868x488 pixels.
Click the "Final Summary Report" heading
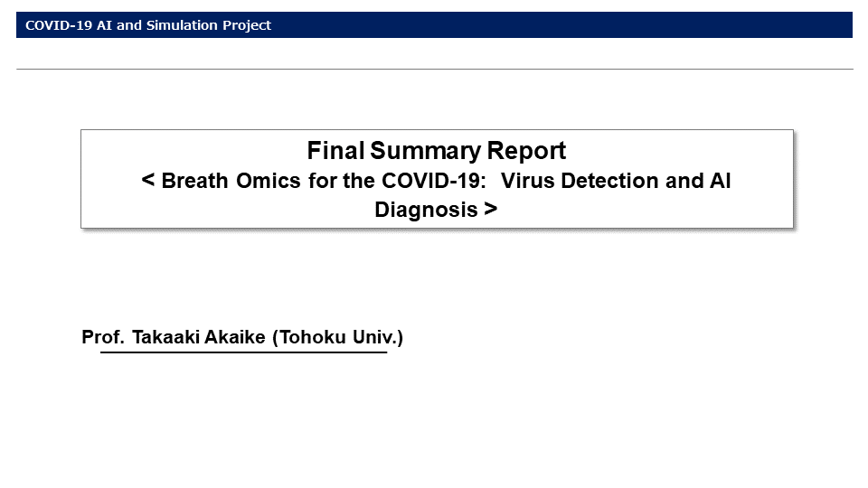(436, 151)
